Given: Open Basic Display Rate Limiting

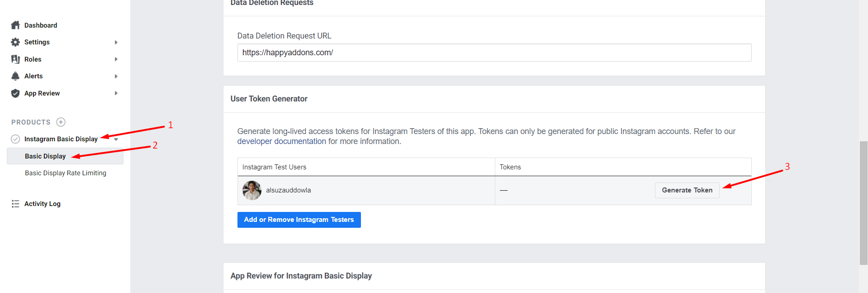Looking at the screenshot, I should click(66, 173).
